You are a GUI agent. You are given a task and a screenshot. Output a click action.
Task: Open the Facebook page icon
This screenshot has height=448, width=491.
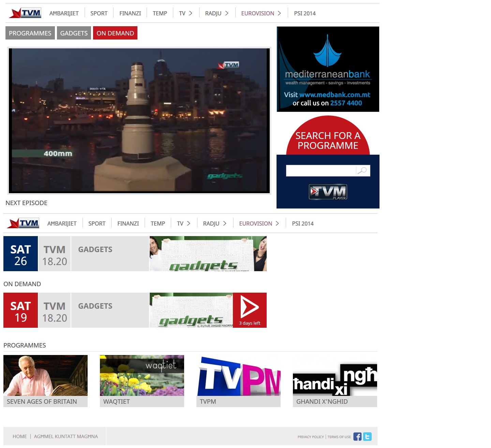tap(357, 436)
